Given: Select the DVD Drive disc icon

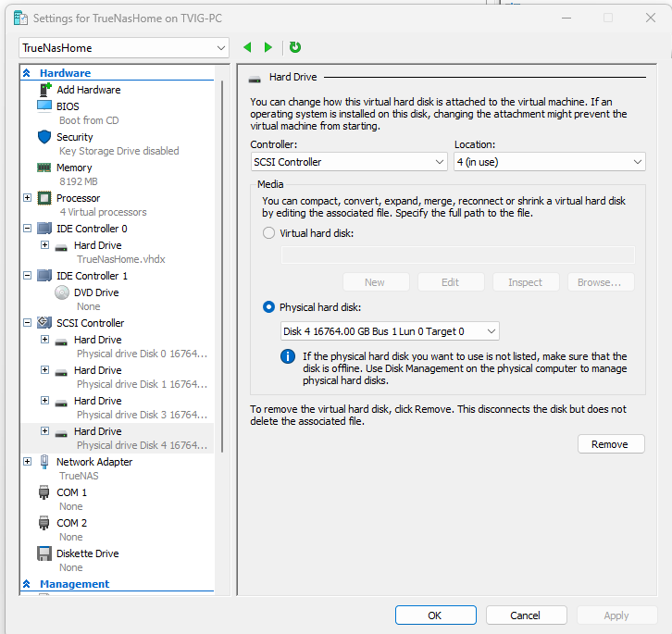Looking at the screenshot, I should (x=62, y=292).
